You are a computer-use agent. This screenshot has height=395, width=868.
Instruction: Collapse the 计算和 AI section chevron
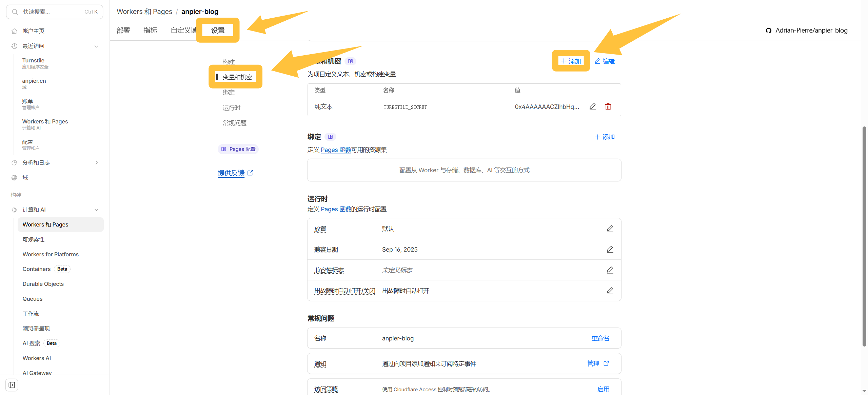[97, 210]
